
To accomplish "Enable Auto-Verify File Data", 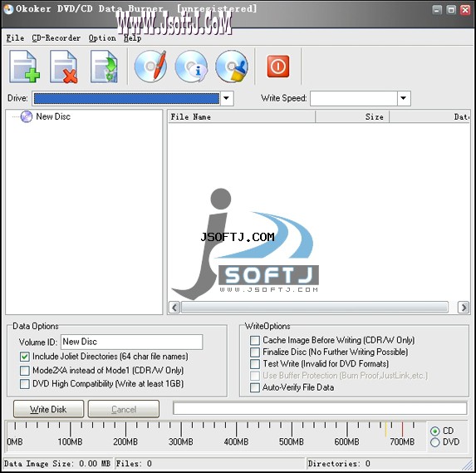I will [x=255, y=387].
